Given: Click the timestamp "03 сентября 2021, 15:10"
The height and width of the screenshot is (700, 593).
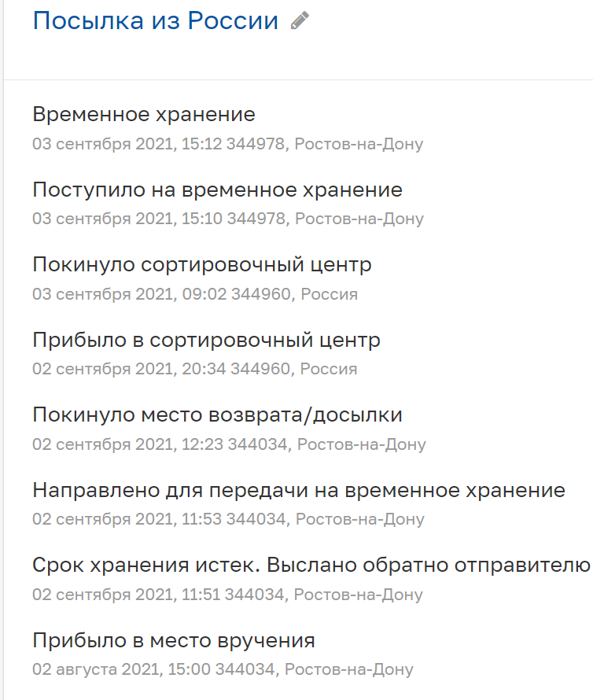Looking at the screenshot, I should (x=127, y=219).
